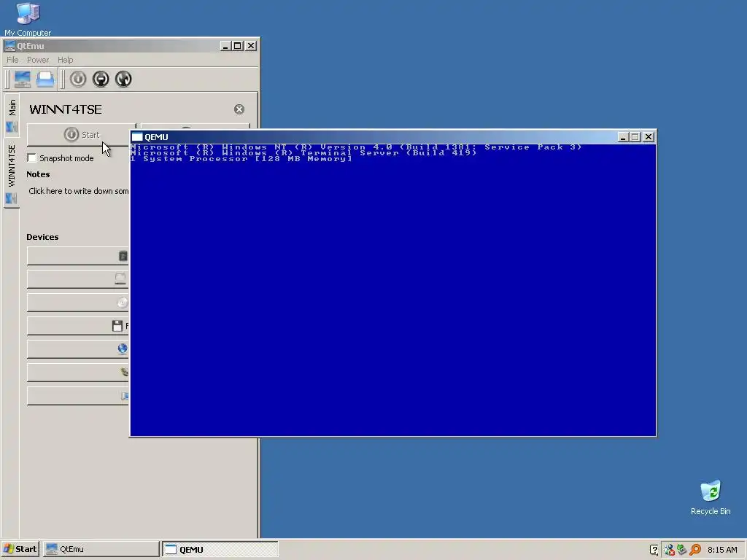Viewport: 747px width, 560px height.
Task: Open the Windows Start menu
Action: 20,550
